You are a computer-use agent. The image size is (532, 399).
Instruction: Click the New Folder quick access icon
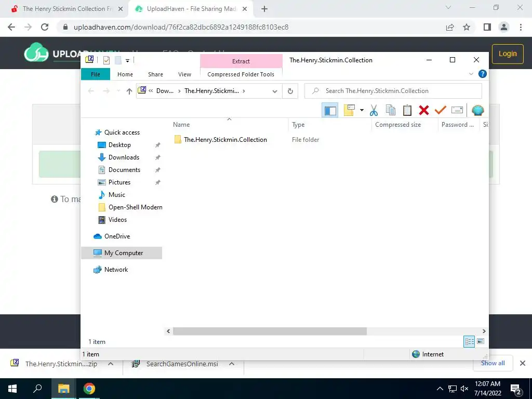coord(118,60)
